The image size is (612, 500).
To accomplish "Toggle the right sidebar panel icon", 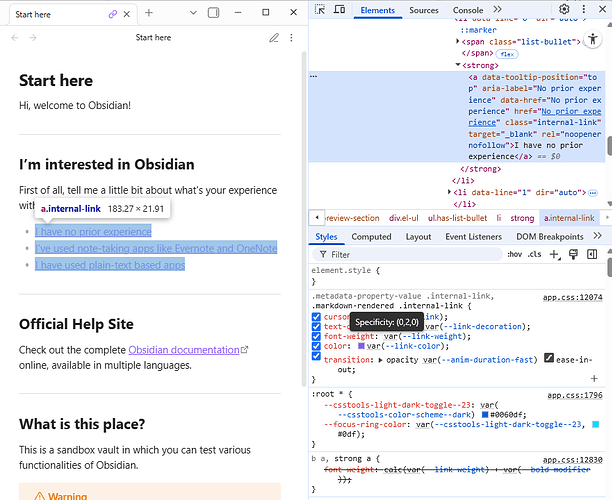I will pos(211,13).
